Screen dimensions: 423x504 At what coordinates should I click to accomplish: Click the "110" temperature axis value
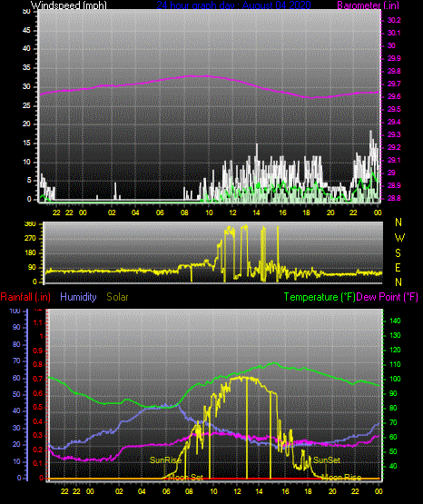(x=395, y=364)
